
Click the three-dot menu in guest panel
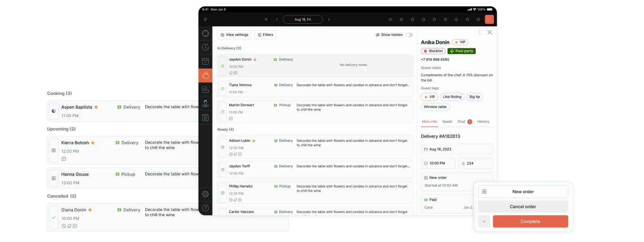479,32
